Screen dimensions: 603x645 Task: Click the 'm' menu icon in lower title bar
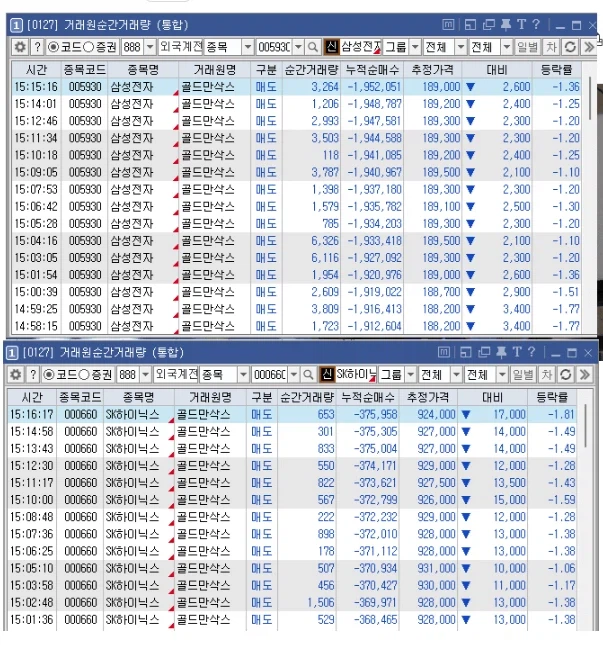443,352
